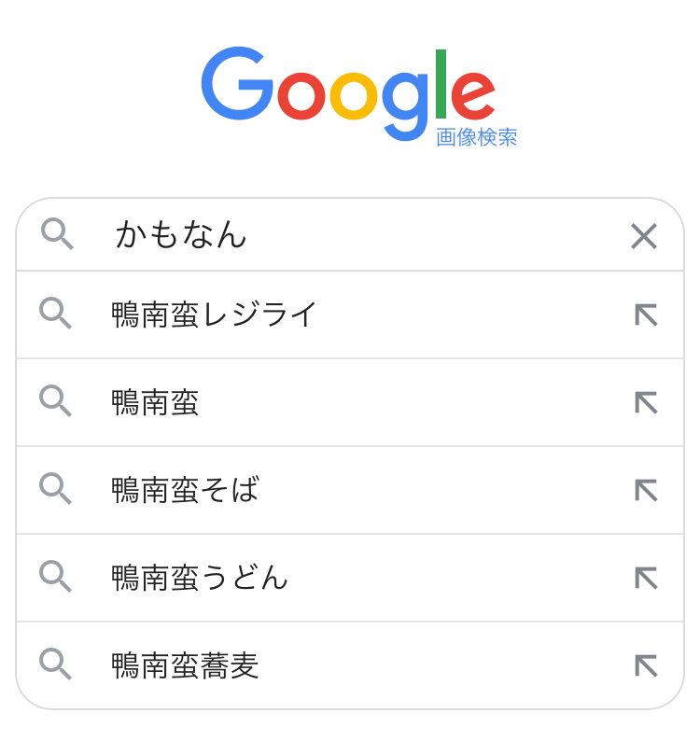
Task: Click the magnifier icon in the search box
Action: (57, 233)
